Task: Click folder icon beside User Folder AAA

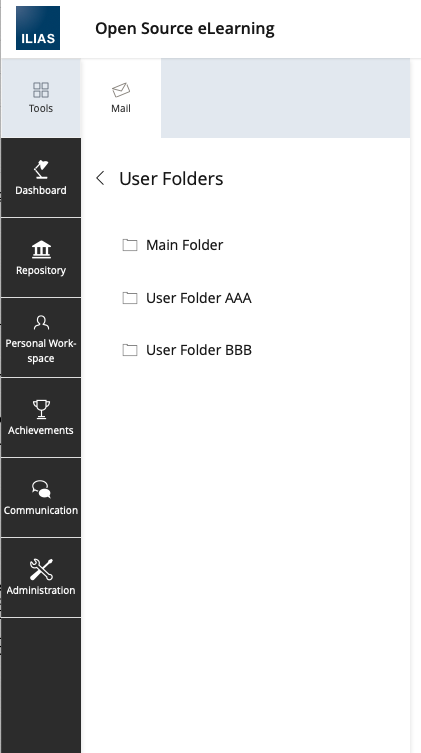Action: [130, 298]
